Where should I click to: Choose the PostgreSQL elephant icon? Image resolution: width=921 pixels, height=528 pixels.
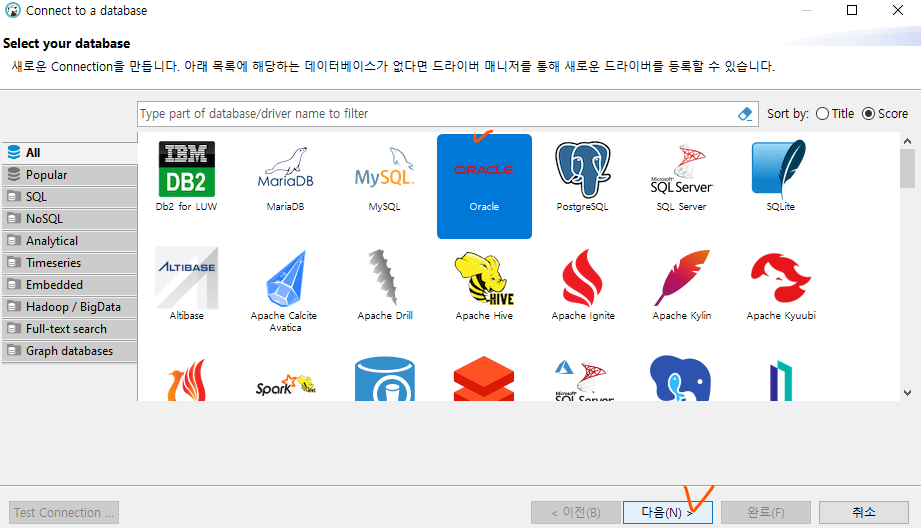click(x=583, y=169)
